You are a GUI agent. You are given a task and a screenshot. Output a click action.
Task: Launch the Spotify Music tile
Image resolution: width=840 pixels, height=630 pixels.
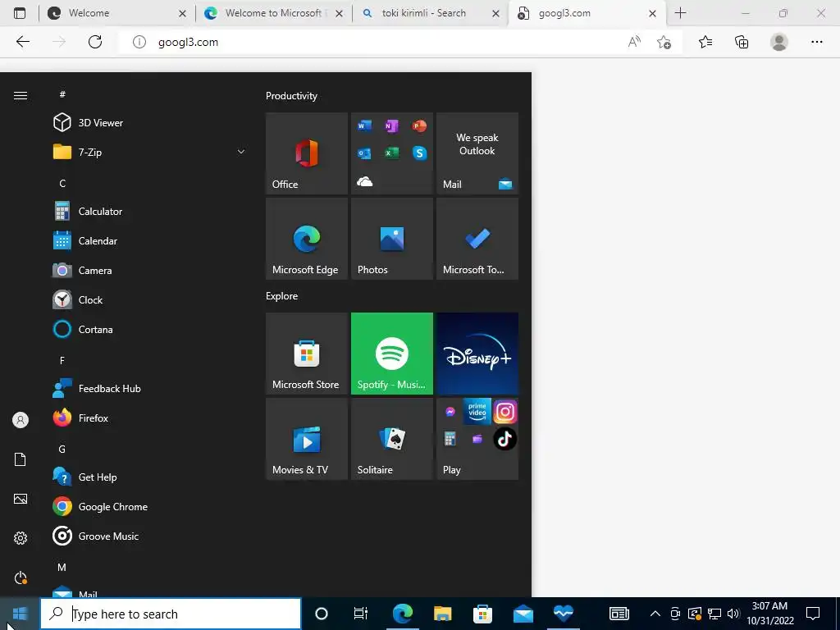tap(391, 354)
